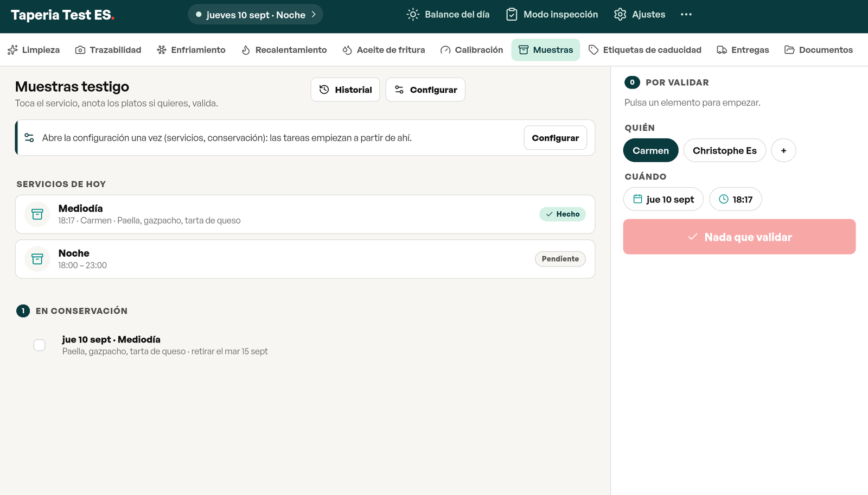The height and width of the screenshot is (495, 868).
Task: Click the Ajustes gear icon
Action: click(620, 15)
